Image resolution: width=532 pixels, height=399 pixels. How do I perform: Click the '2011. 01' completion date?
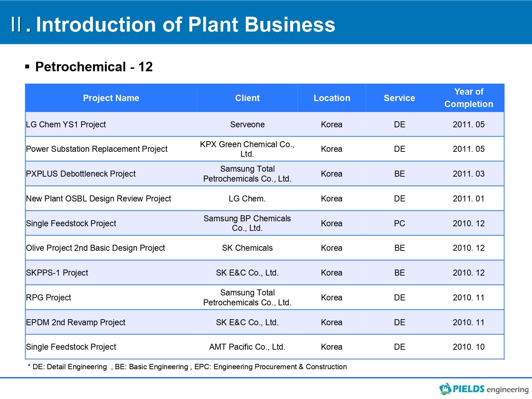[469, 199]
